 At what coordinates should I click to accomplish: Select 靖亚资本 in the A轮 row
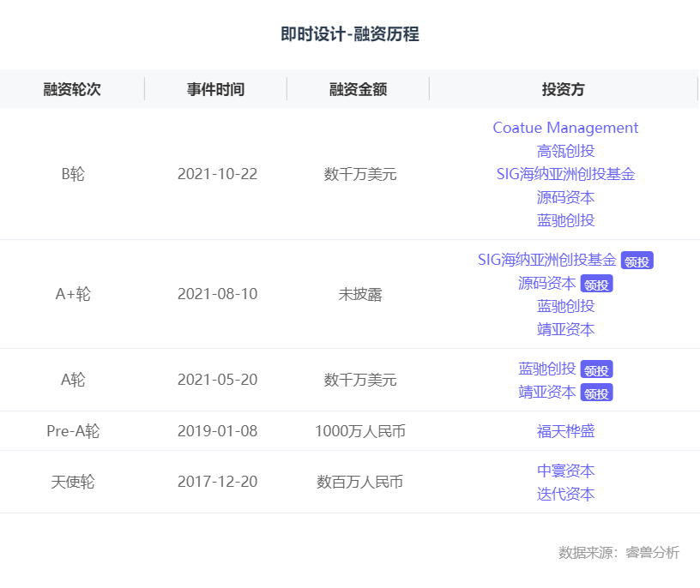pyautogui.click(x=546, y=392)
